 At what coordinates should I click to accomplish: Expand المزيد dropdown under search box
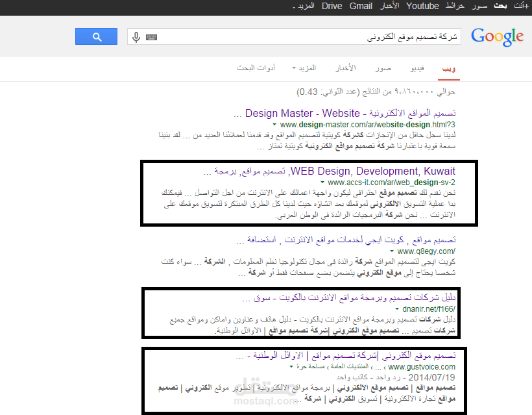click(304, 68)
